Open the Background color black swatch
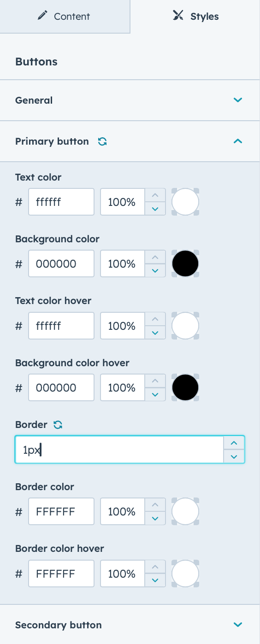Image resolution: width=260 pixels, height=644 pixels. coord(185,264)
